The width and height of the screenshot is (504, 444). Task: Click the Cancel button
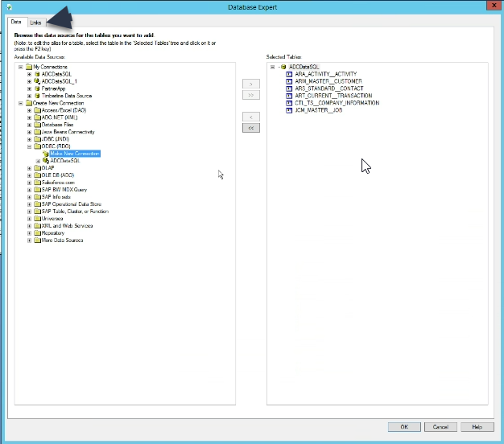(440, 426)
